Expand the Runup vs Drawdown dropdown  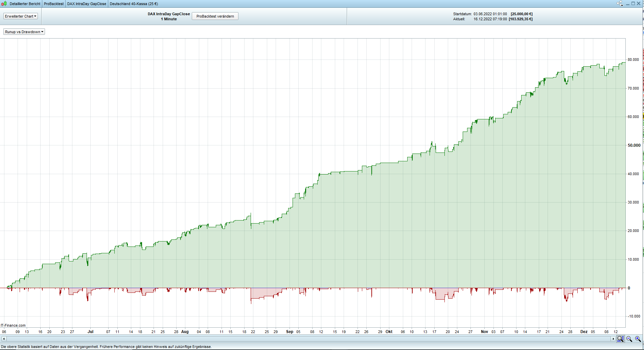(24, 32)
